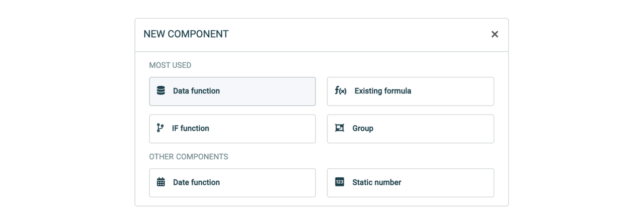The width and height of the screenshot is (644, 223).
Task: Click the calendar icon for Date function
Action: pyautogui.click(x=160, y=182)
